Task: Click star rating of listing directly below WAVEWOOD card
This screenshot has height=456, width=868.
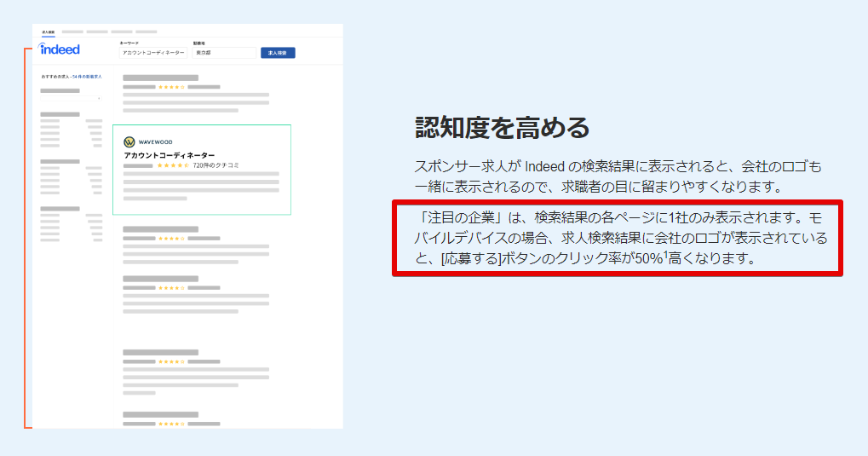Action: click(x=170, y=239)
